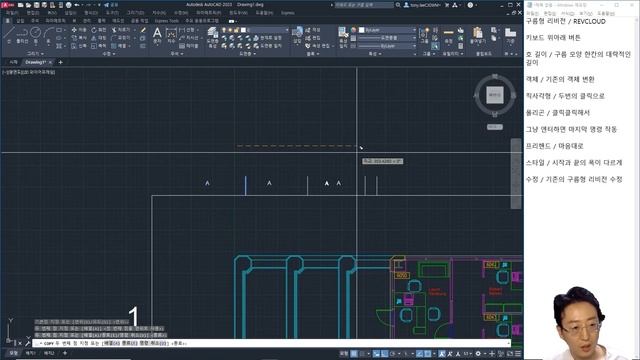The image size is (640, 360).
Task: Switch to the Start file tab
Action: (x=13, y=62)
